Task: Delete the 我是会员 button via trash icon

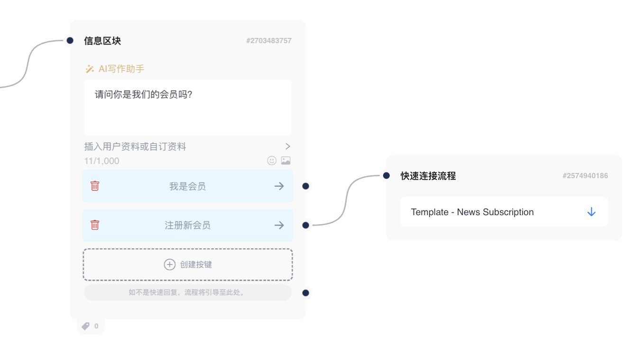Action: (x=95, y=186)
